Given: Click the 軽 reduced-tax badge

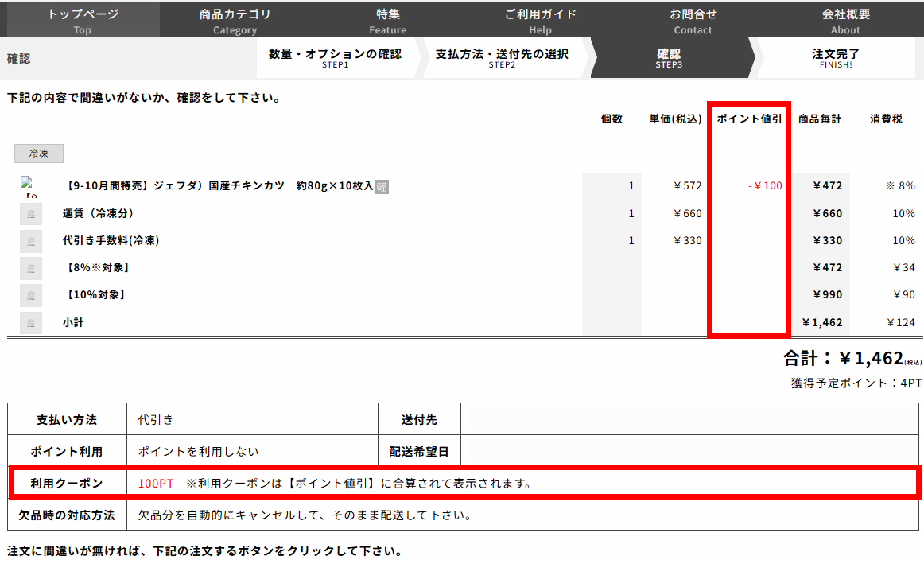Looking at the screenshot, I should coord(382,187).
